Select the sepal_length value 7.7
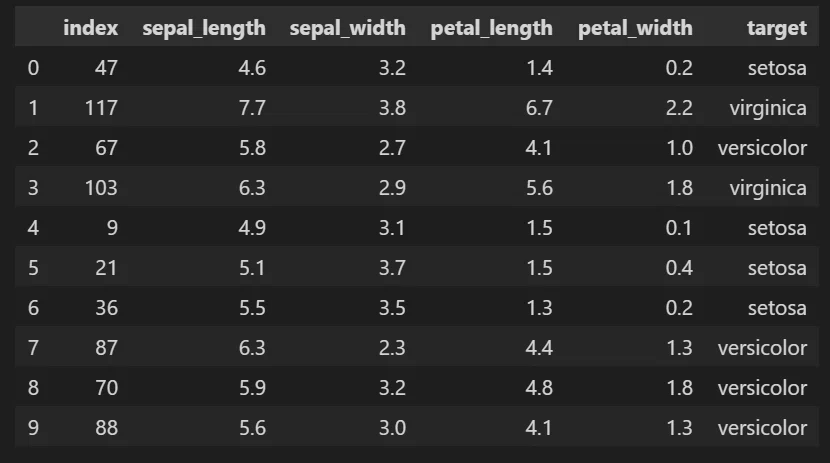 click(252, 108)
